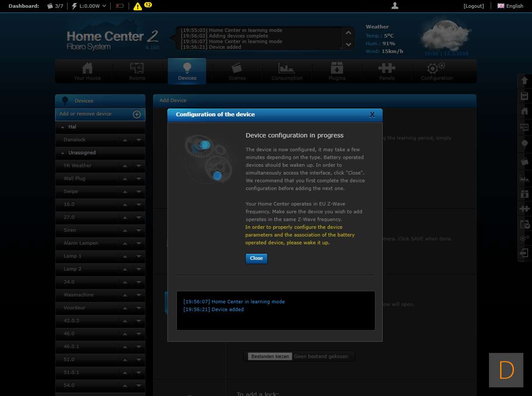Screen dimensions: 532x396
Task: Open the Scenes tab
Action: 237,72
